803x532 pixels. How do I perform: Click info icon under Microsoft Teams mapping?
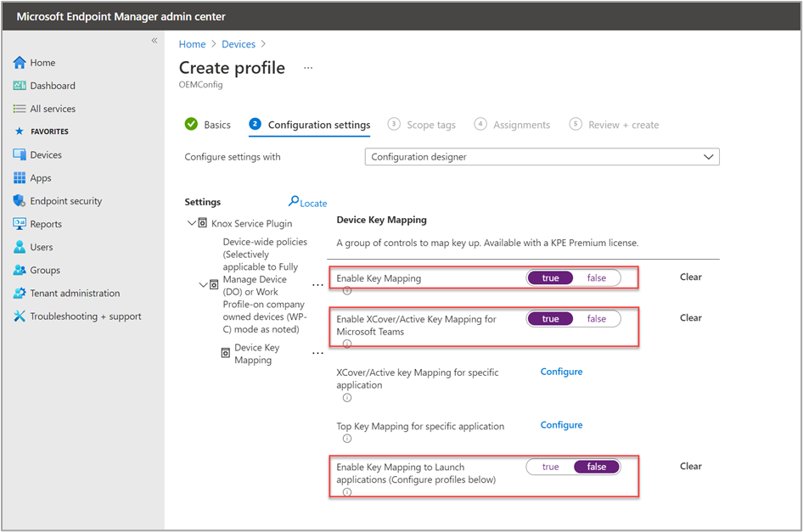(x=347, y=344)
